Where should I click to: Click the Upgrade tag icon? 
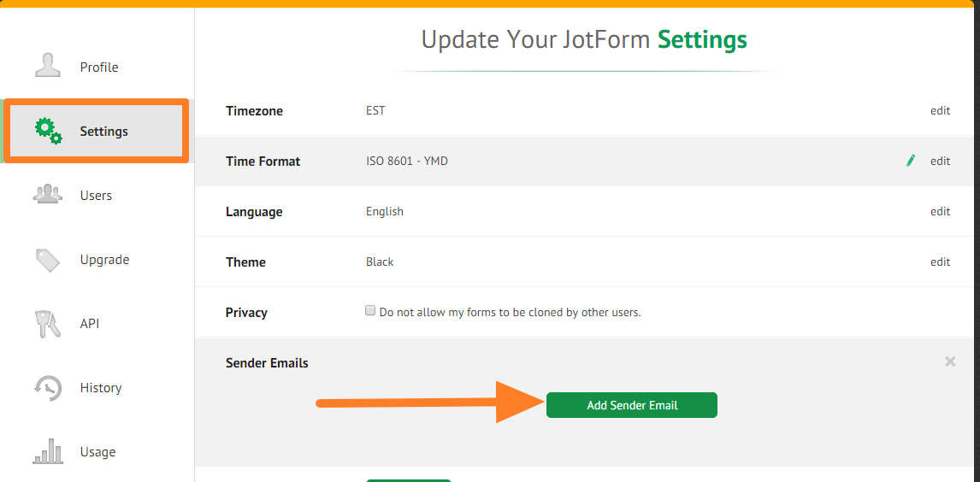pos(48,259)
